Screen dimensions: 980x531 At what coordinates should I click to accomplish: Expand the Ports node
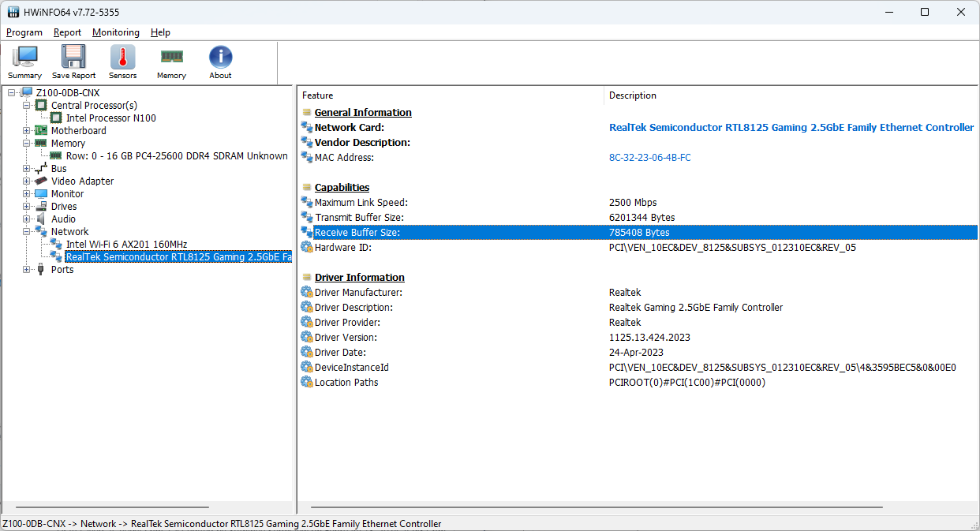[27, 269]
